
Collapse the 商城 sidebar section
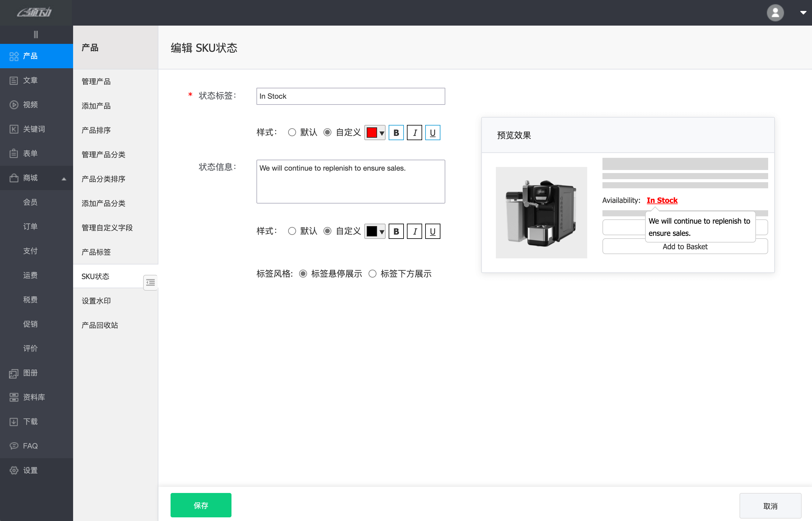64,178
